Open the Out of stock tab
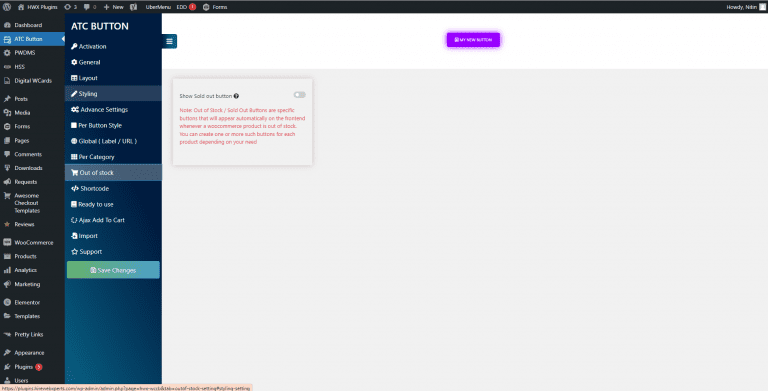The image size is (768, 391). click(113, 172)
